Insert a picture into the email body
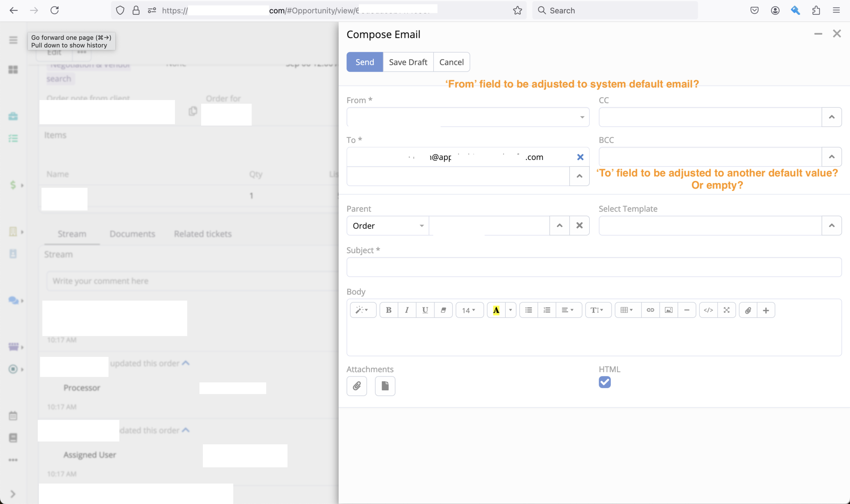Image resolution: width=850 pixels, height=504 pixels. [x=668, y=310]
